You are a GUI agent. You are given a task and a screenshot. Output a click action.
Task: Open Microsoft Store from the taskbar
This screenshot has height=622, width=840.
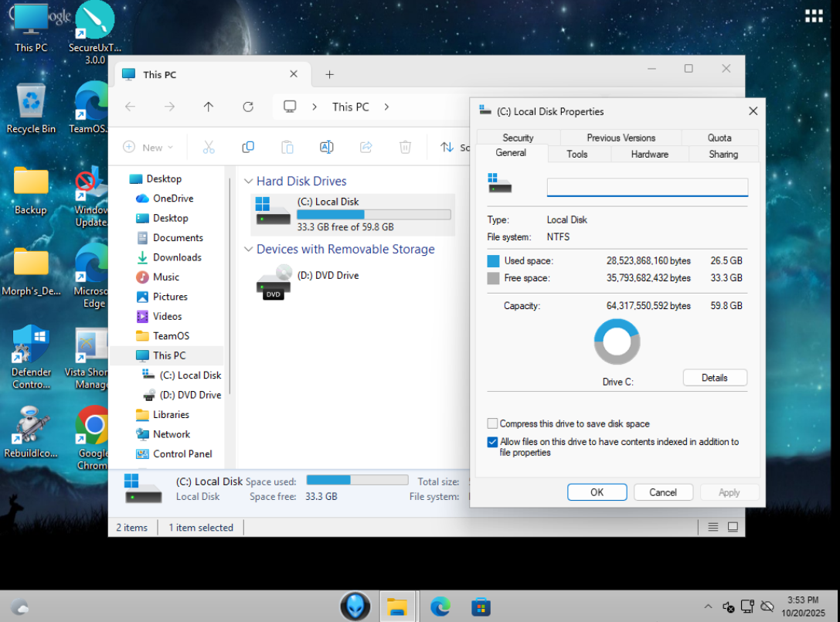(481, 607)
